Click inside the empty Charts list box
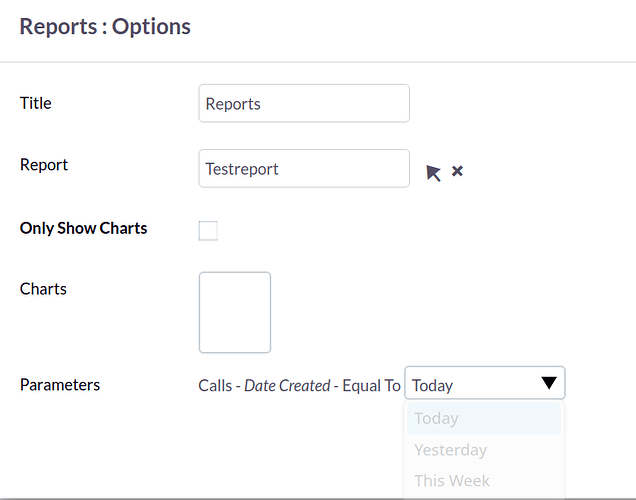 (235, 312)
